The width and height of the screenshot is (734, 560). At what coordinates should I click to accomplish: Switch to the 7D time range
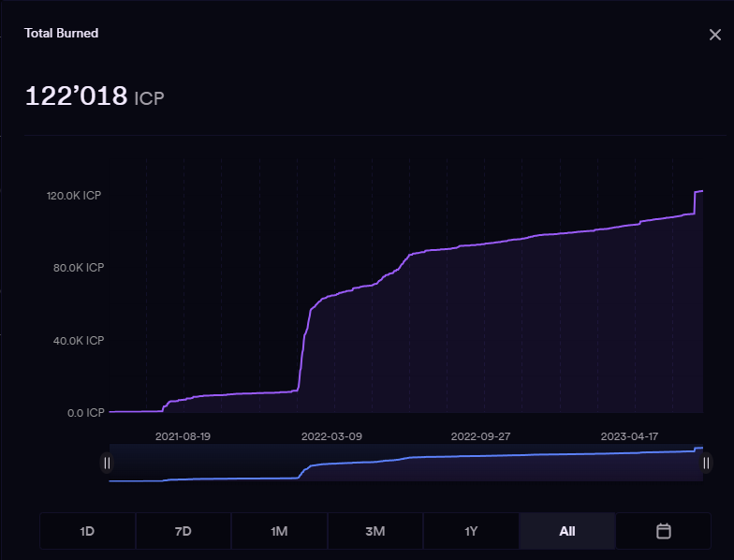pos(183,531)
